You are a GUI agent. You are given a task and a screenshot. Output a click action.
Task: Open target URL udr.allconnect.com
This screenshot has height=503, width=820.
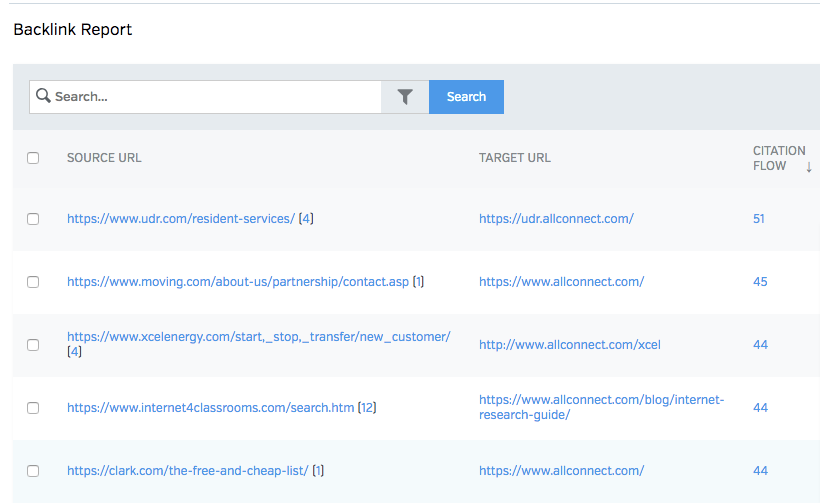[x=556, y=219]
